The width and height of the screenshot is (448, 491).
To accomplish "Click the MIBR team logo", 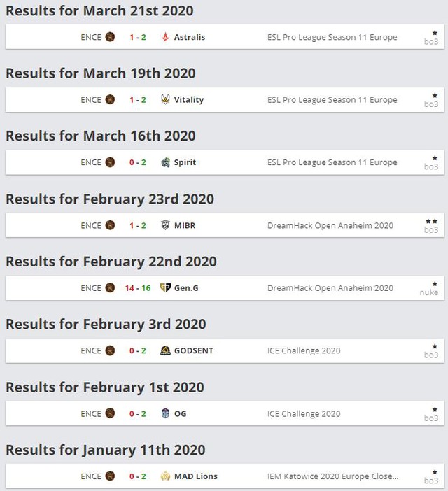I will tap(165, 225).
